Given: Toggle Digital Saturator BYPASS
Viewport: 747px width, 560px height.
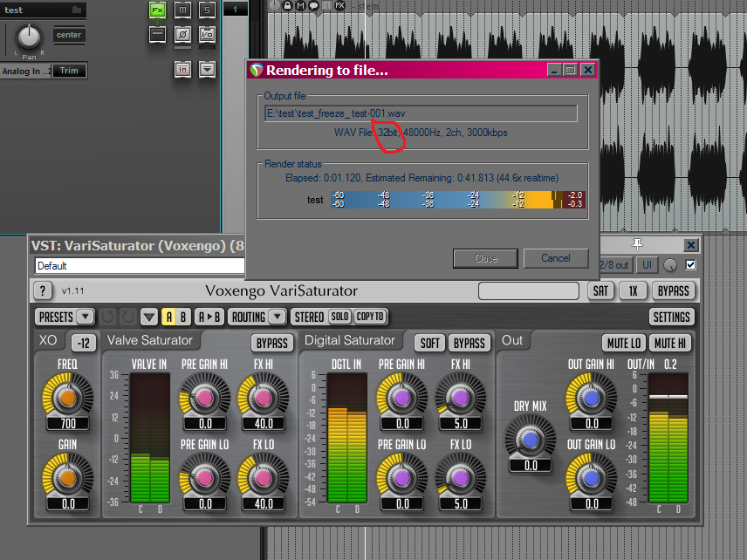Looking at the screenshot, I should 469,343.
